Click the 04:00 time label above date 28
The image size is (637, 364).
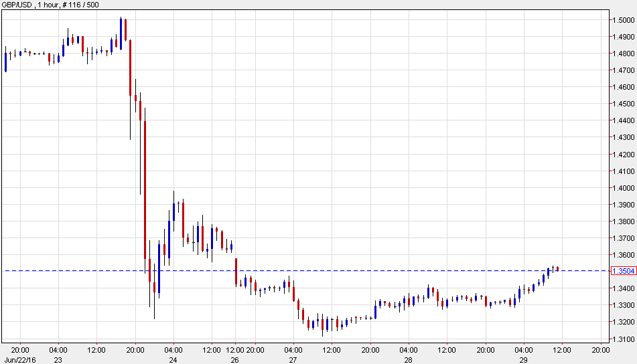(409, 350)
